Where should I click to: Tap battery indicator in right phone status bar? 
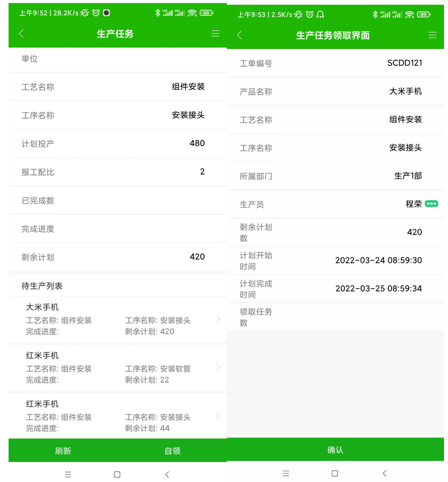(x=423, y=14)
